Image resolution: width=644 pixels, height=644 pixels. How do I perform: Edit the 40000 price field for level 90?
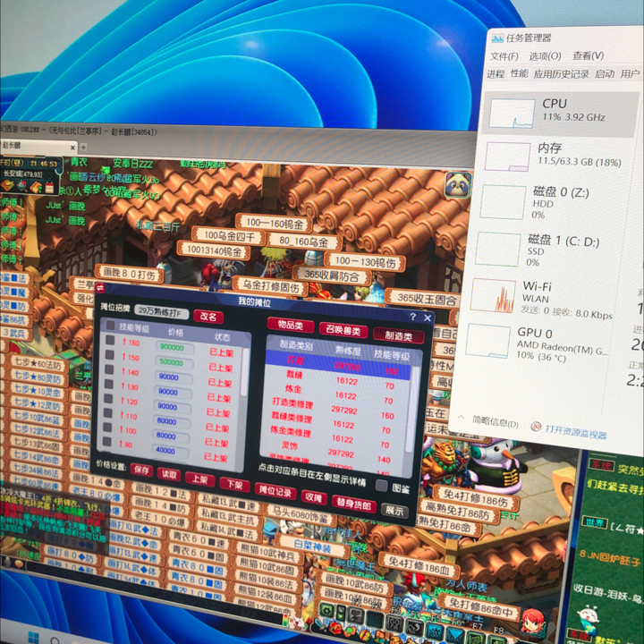coord(170,451)
